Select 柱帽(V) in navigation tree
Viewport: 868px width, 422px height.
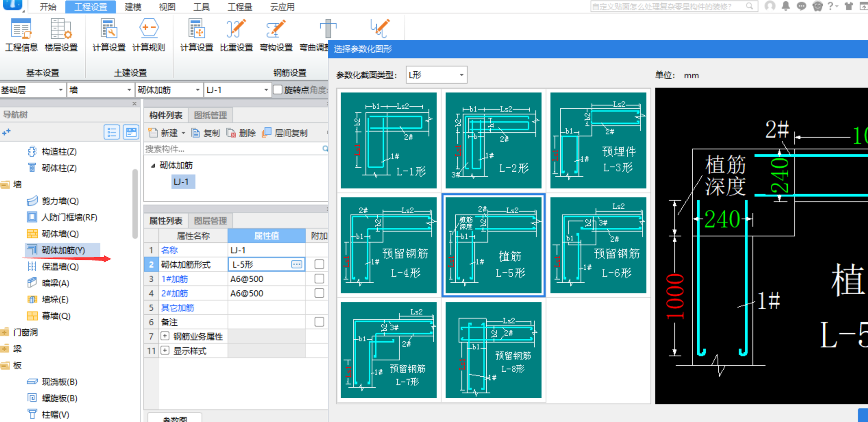pos(48,415)
